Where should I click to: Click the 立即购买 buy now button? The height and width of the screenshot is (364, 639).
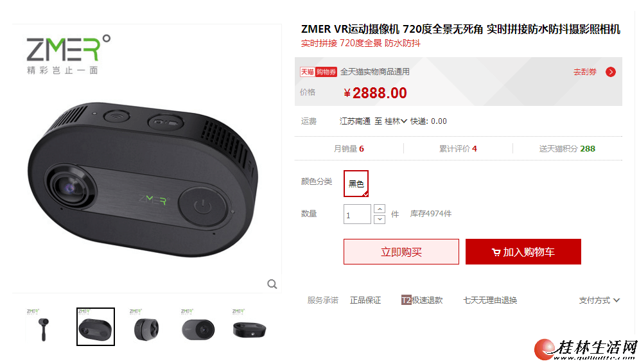tap(401, 252)
